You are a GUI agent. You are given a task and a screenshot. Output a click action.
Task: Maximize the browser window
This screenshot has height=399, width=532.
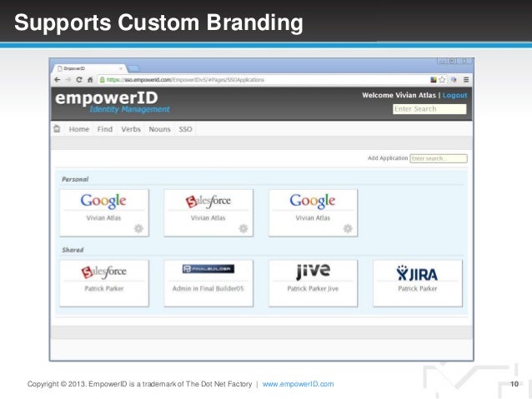[452, 62]
